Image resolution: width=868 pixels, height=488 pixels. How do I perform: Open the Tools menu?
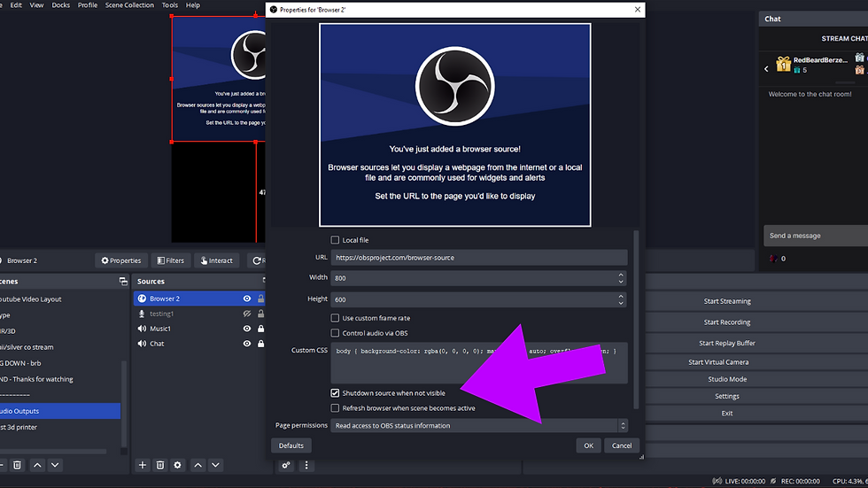click(170, 5)
